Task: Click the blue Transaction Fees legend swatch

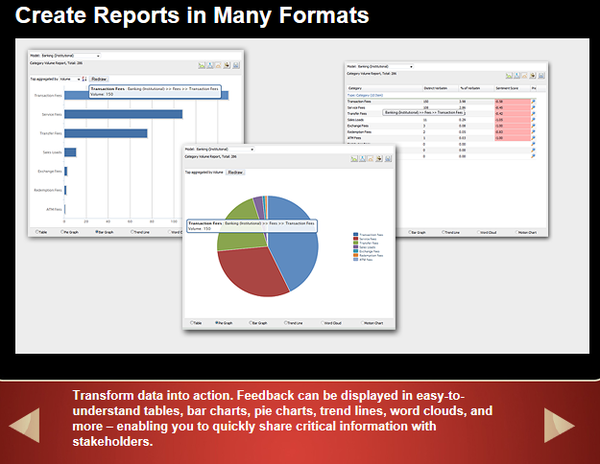Action: click(x=355, y=234)
